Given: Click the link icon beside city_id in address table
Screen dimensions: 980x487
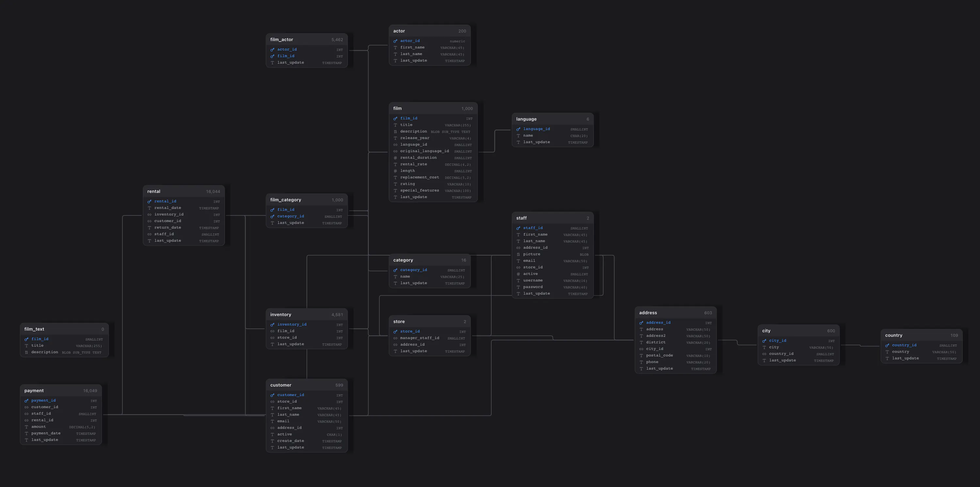Looking at the screenshot, I should pos(641,349).
